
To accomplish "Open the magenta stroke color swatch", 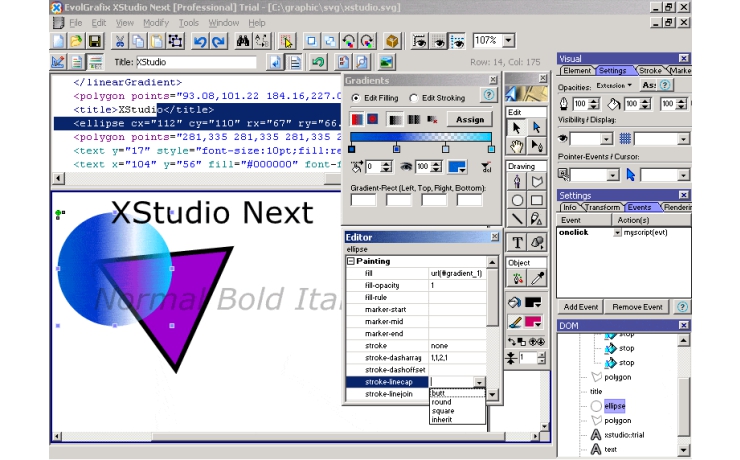I will pyautogui.click(x=533, y=322).
